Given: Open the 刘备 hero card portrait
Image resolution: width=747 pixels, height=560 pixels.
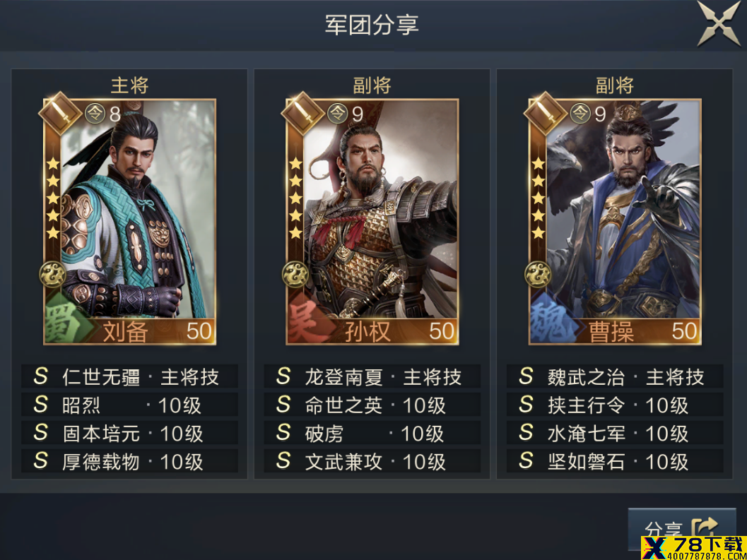Looking at the screenshot, I should (x=129, y=222).
